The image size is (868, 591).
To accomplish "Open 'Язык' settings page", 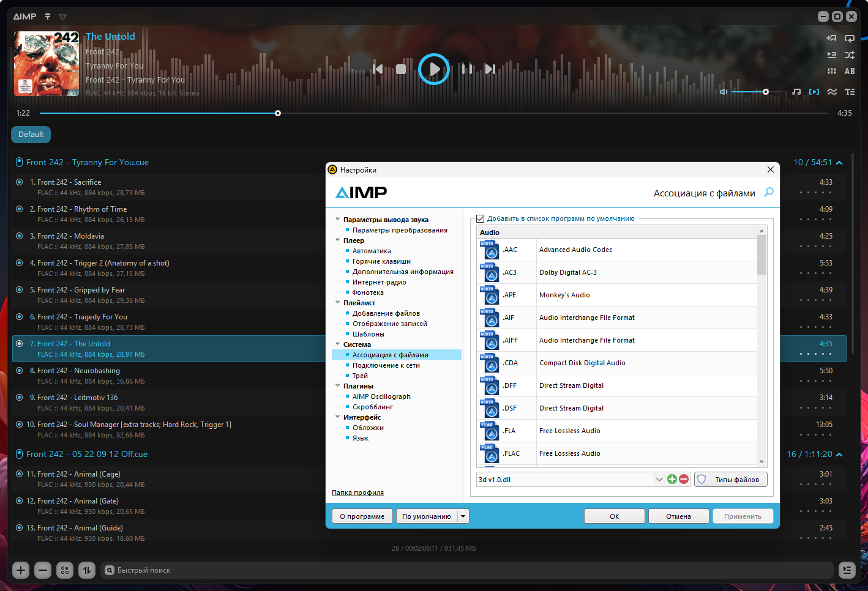I will click(x=360, y=438).
